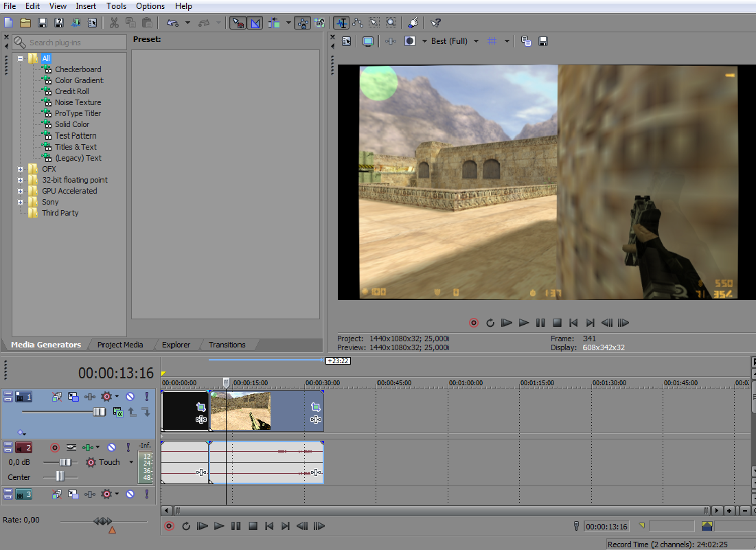This screenshot has width=756, height=550.
Task: Click the Split Screen View icon
Action: [410, 41]
